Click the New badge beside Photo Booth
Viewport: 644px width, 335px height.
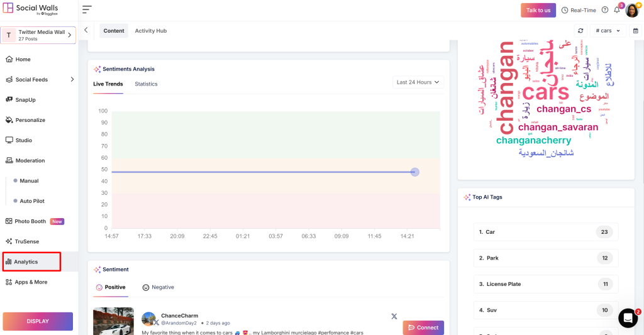pyautogui.click(x=57, y=221)
